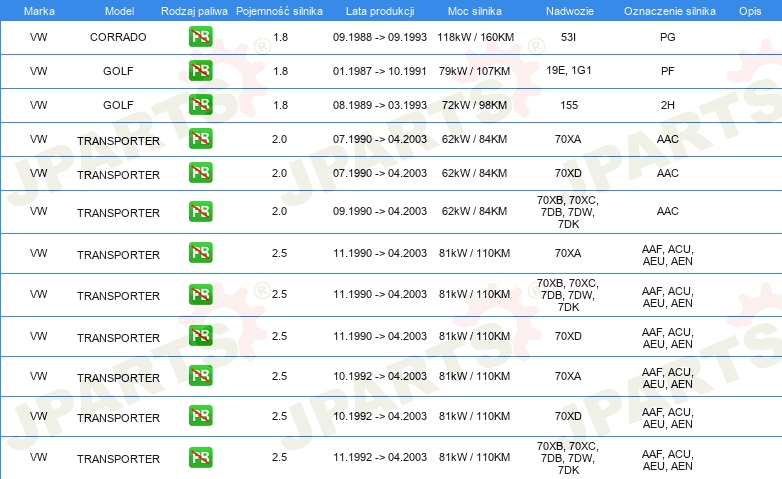
Task: Click the 70XD body code in the AAC row
Action: coord(568,173)
